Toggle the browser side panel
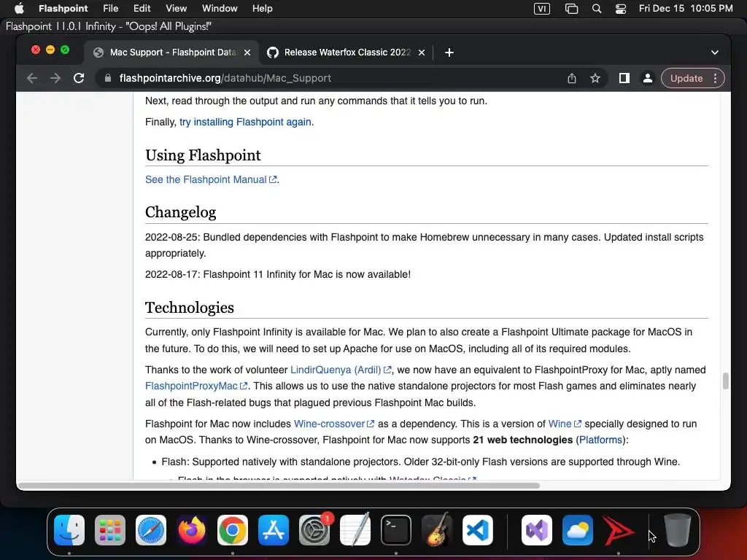 [x=624, y=78]
